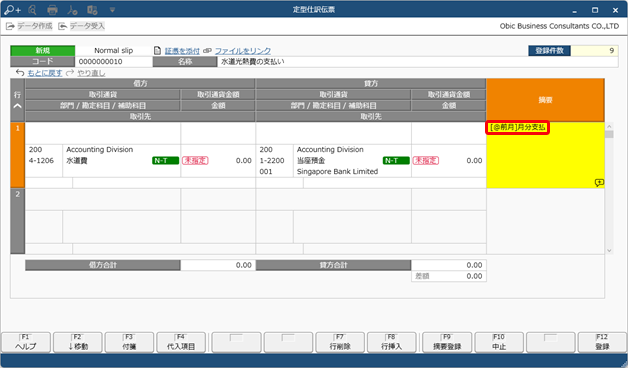
Task: Click the link chain icon beside ファイルをリンク
Action: pyautogui.click(x=207, y=51)
